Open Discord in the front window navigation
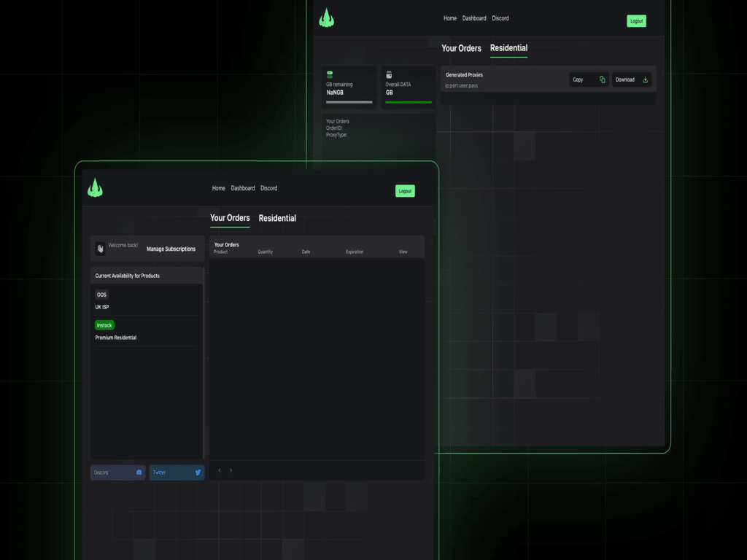The image size is (747, 560). tap(268, 188)
